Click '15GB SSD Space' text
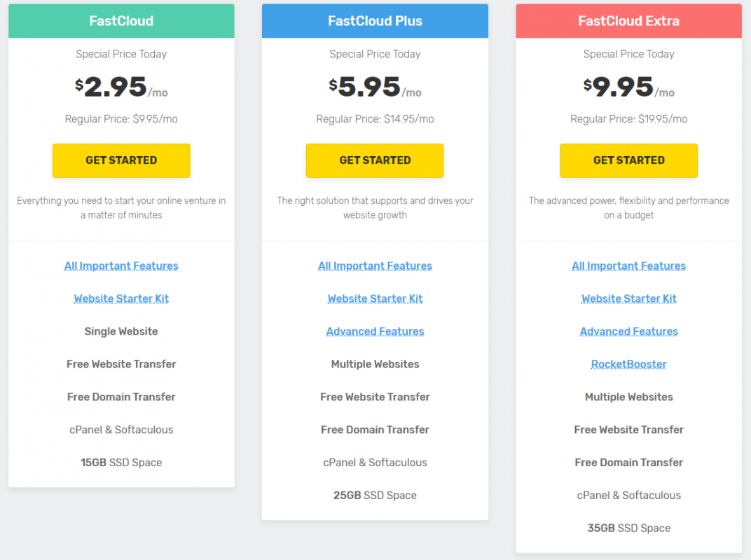This screenshot has width=751, height=560. (121, 463)
